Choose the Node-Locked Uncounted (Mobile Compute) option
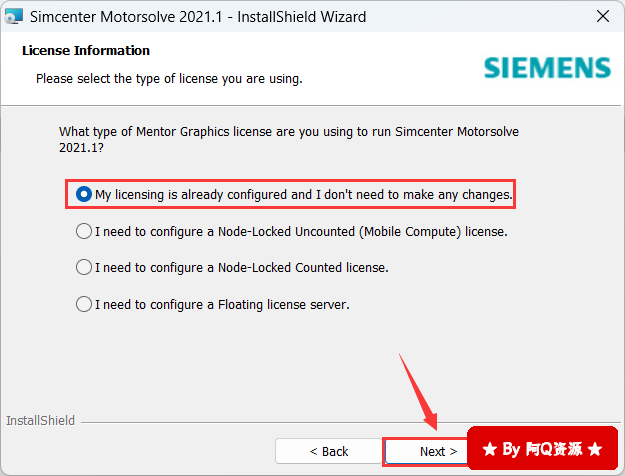 (84, 231)
